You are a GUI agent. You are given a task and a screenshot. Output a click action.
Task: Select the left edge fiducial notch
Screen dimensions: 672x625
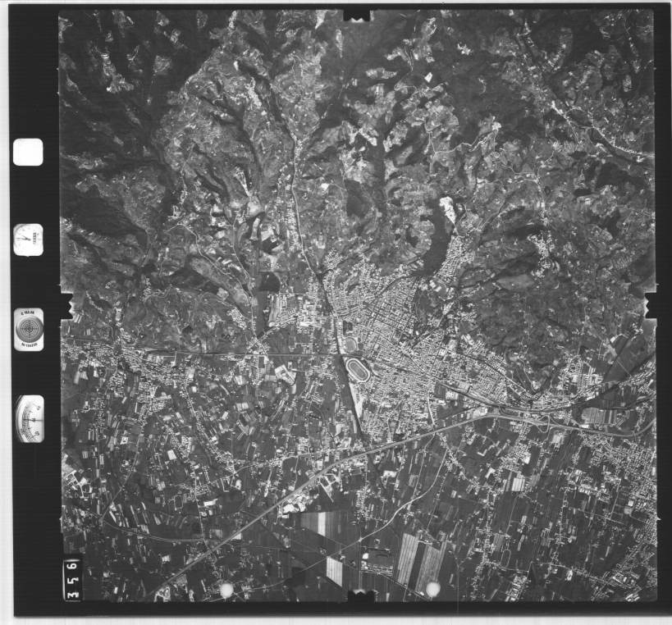(64, 305)
